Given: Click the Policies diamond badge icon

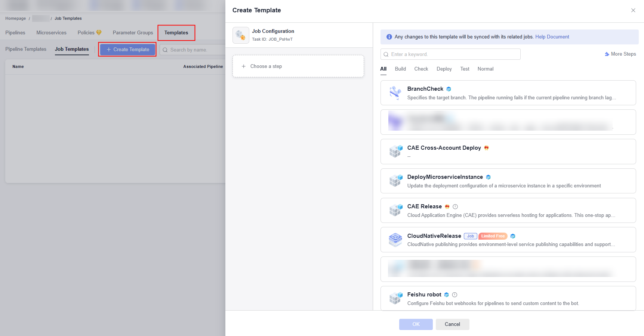Looking at the screenshot, I should (x=99, y=32).
